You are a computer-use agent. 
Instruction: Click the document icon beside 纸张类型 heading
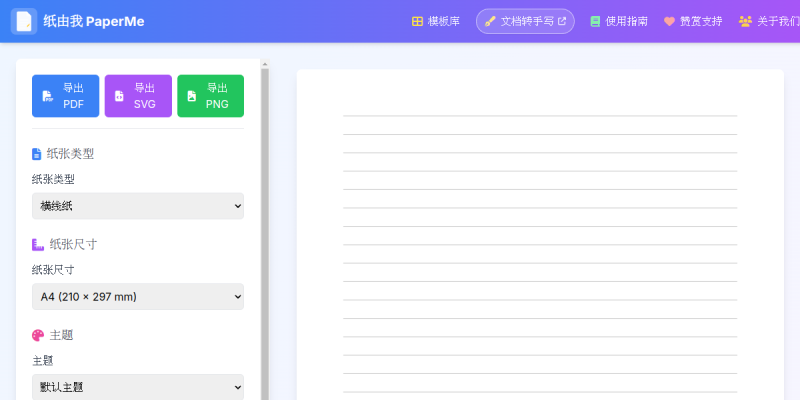[36, 154]
